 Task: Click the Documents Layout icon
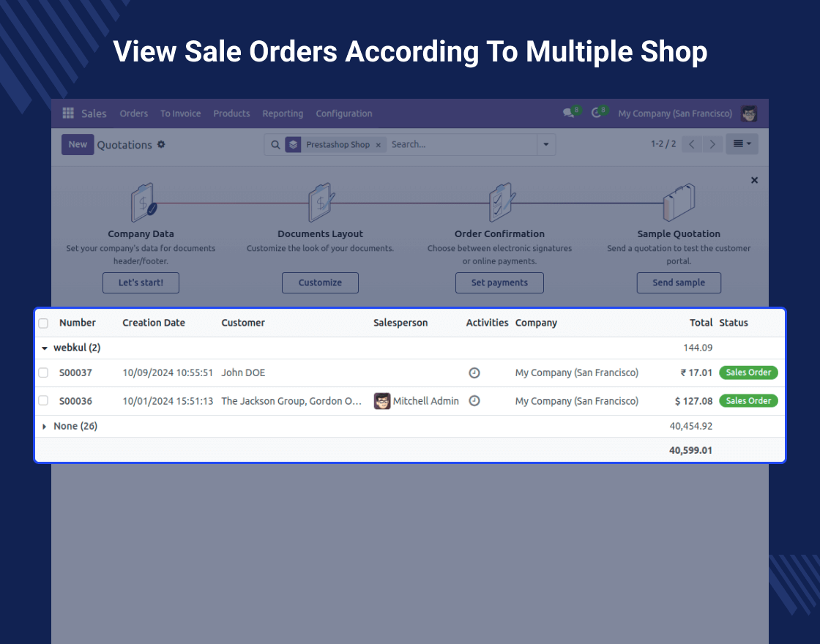(x=320, y=202)
